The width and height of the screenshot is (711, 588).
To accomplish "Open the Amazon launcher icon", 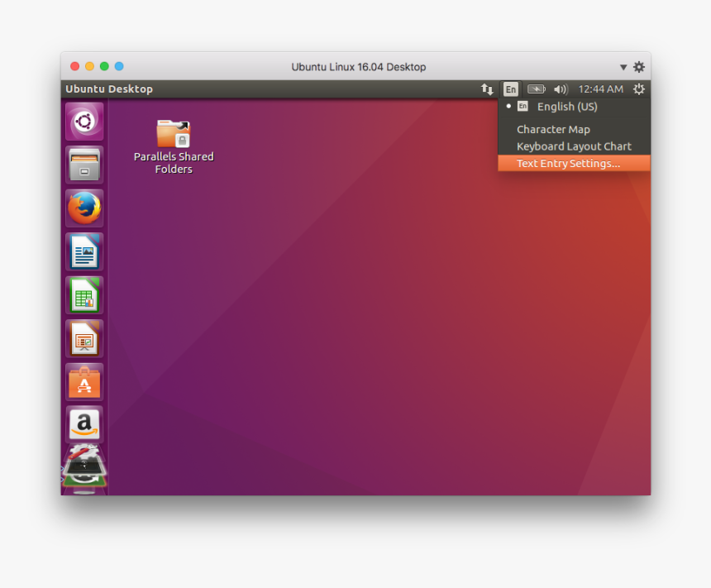I will click(84, 425).
